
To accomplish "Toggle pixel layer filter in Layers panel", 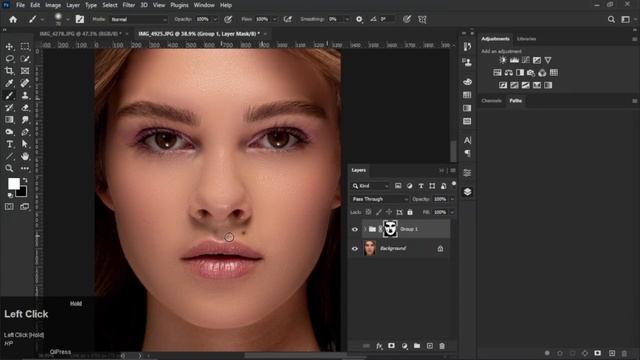I will [398, 186].
